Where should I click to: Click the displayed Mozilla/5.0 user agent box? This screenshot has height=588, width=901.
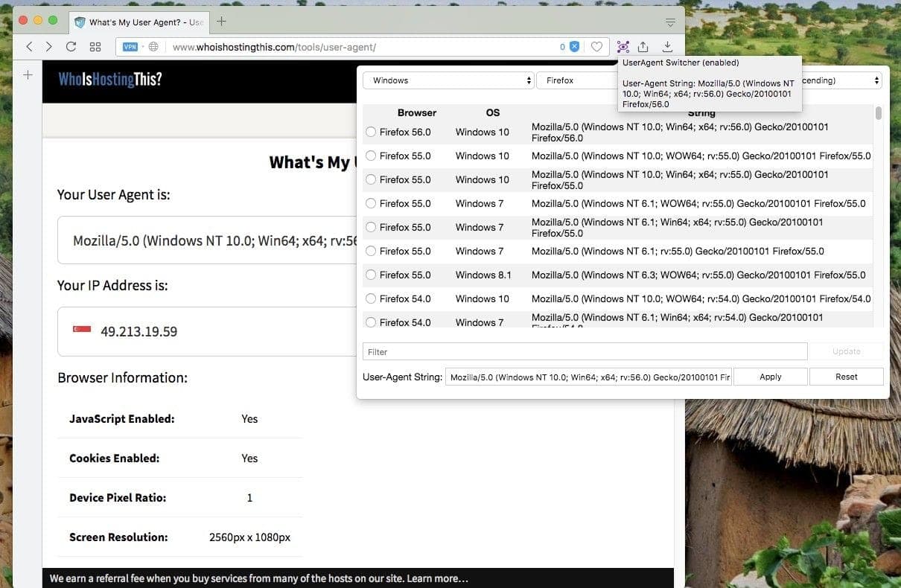[208, 240]
